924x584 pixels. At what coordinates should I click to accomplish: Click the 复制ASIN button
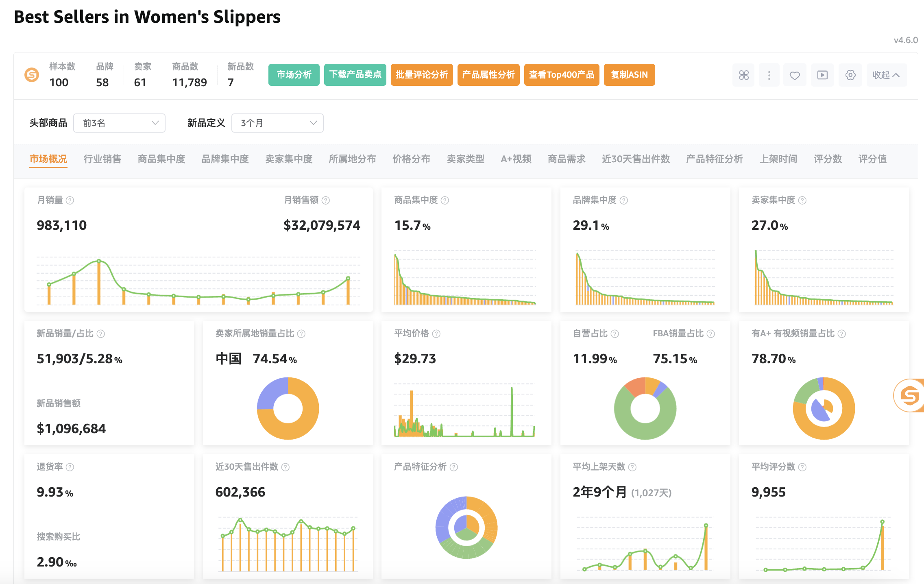tap(629, 75)
